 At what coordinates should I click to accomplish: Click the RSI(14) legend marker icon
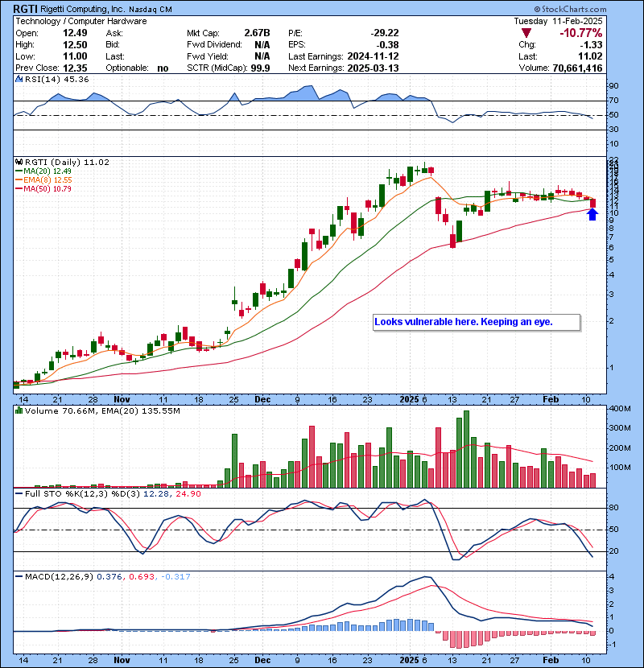tap(19, 80)
